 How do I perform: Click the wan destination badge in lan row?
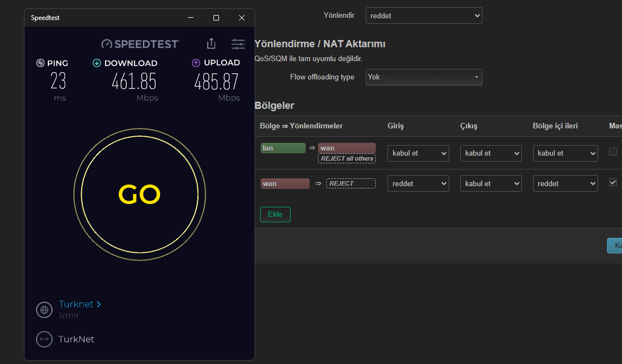click(x=347, y=148)
